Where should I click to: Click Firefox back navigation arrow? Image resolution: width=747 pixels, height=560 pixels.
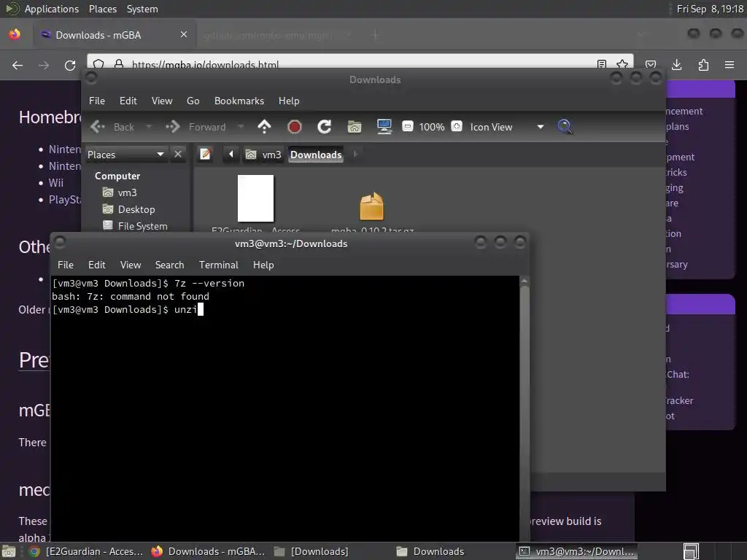tap(18, 65)
